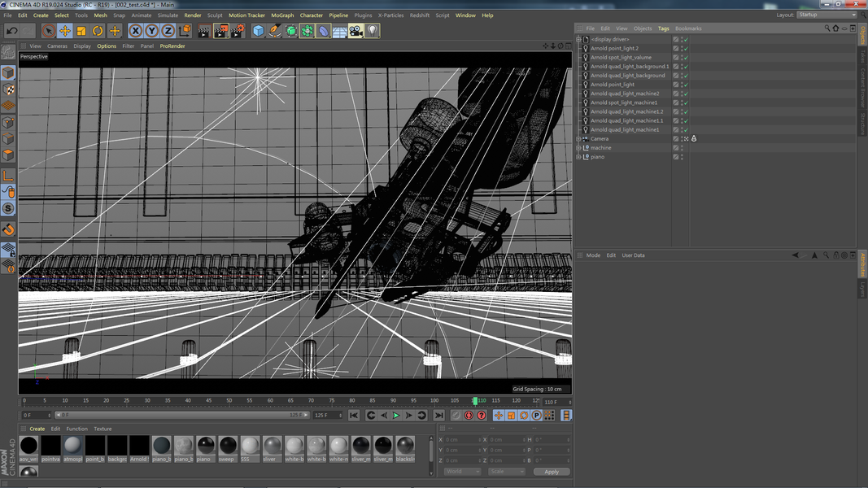Click the Undo arrow icon

(11, 31)
